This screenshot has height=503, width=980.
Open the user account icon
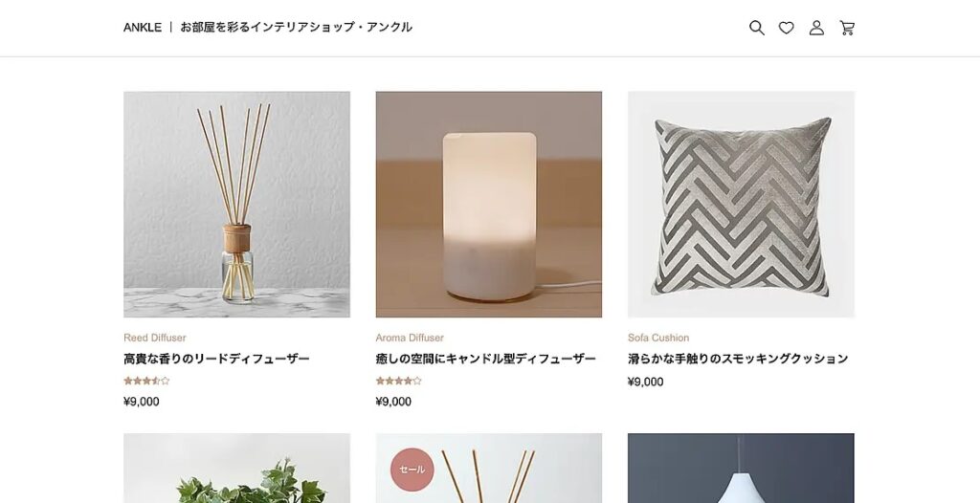pos(816,28)
